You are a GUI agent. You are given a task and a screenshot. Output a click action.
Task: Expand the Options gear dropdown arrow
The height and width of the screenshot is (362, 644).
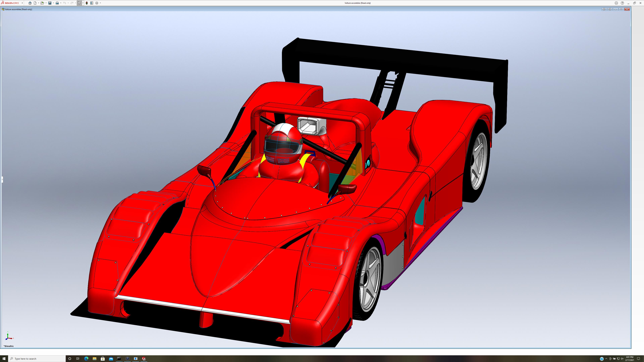(x=100, y=3)
